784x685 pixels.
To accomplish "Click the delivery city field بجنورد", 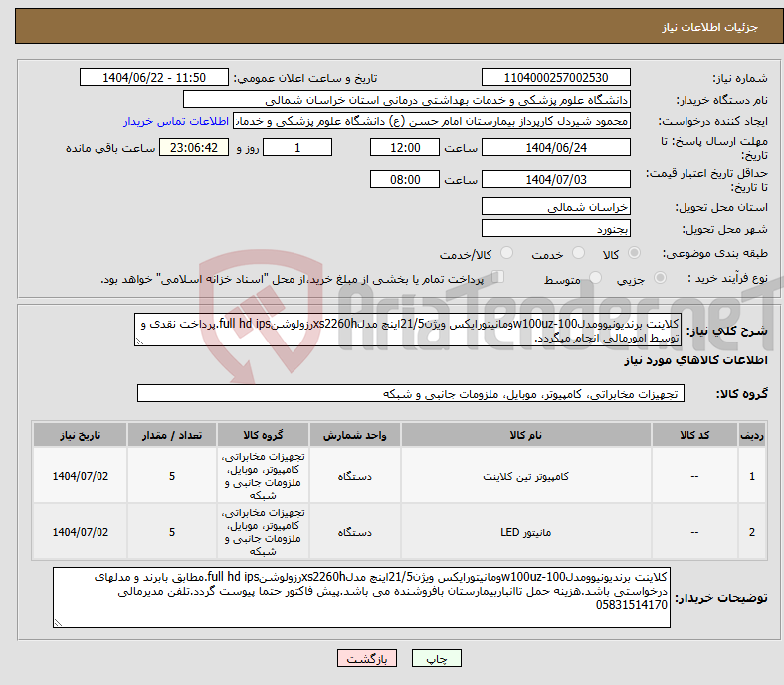I will [x=555, y=229].
